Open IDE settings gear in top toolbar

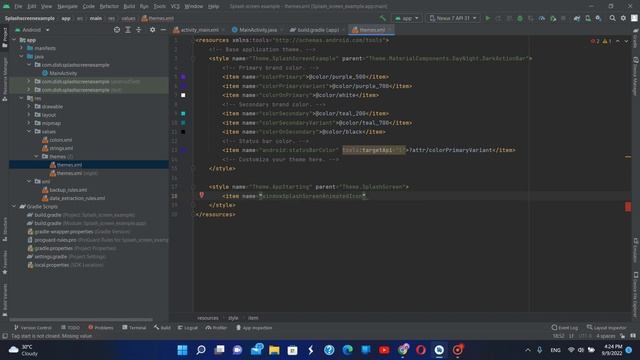(623, 18)
